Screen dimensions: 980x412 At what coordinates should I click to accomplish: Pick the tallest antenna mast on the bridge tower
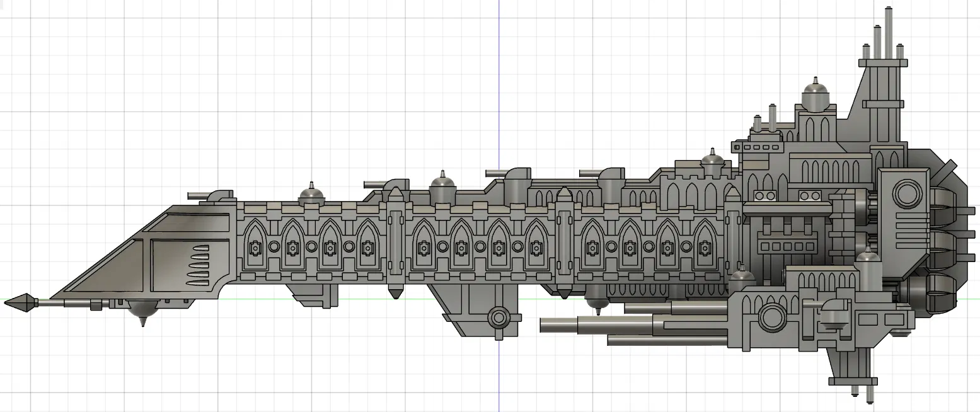pyautogui.click(x=888, y=33)
